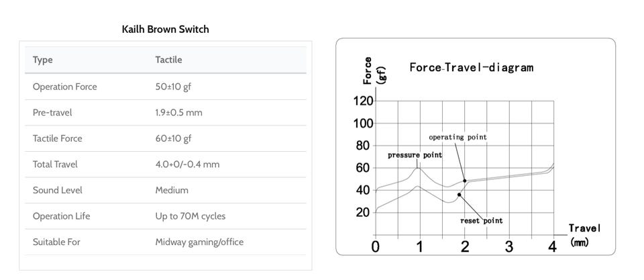Select the reset point label in chart
This screenshot has height=280, width=644.
(x=481, y=220)
